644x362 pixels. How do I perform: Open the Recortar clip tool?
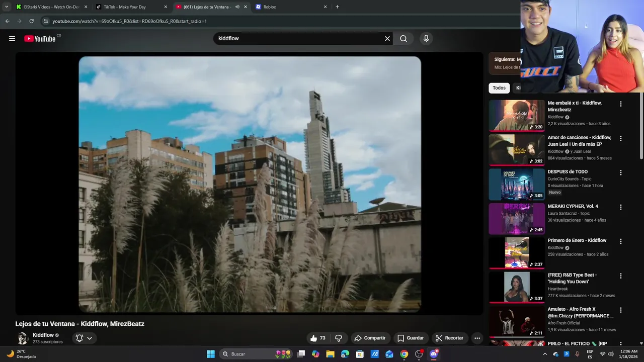point(449,338)
